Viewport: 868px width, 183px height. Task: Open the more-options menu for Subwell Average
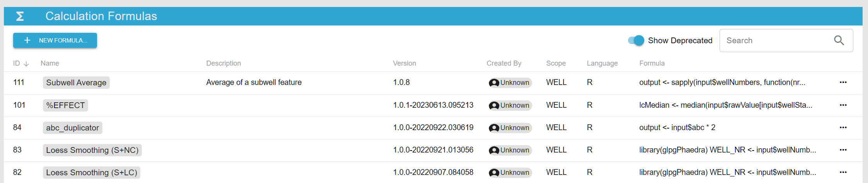point(843,82)
